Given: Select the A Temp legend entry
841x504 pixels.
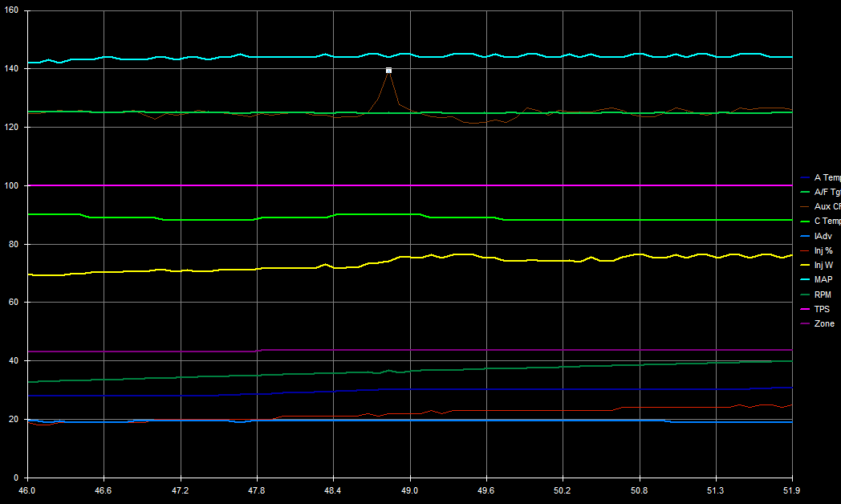Looking at the screenshot, I should 821,177.
